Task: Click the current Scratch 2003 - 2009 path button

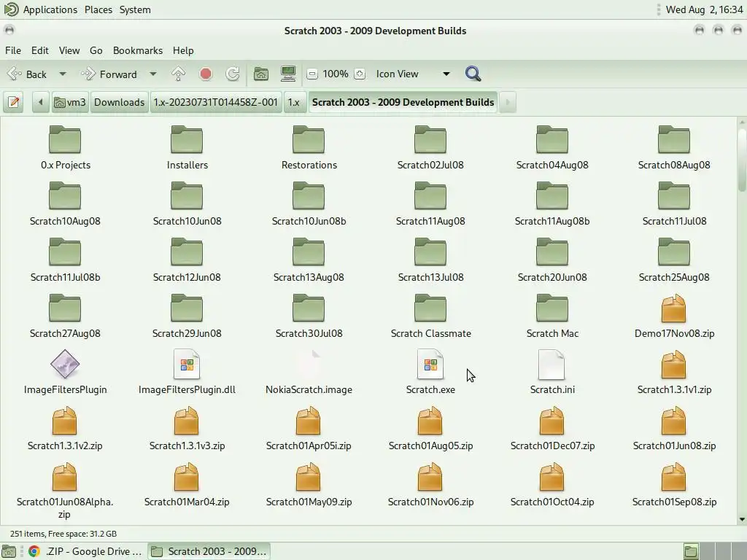Action: pyautogui.click(x=403, y=102)
